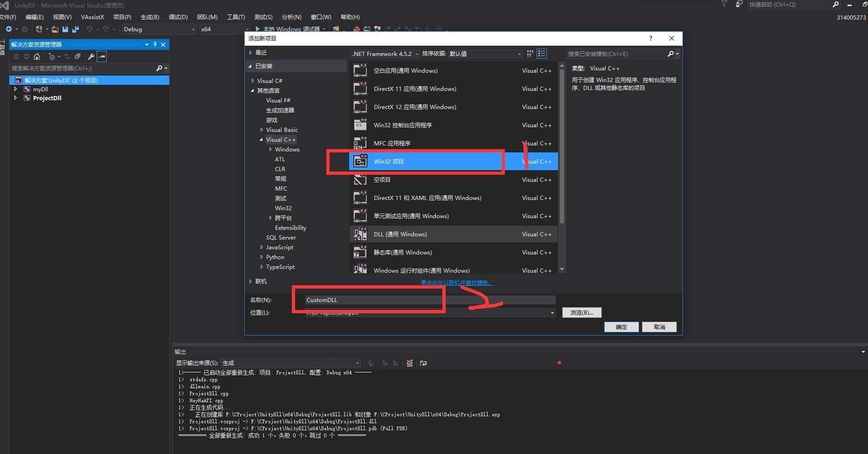Image resolution: width=868 pixels, height=454 pixels.
Task: Open 编辑(E) menu
Action: [34, 17]
